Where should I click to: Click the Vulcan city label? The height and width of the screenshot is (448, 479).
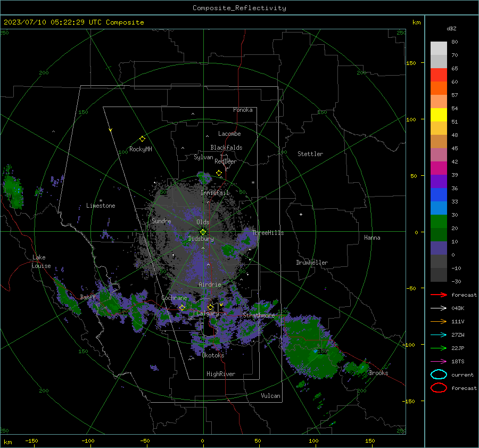click(x=270, y=396)
